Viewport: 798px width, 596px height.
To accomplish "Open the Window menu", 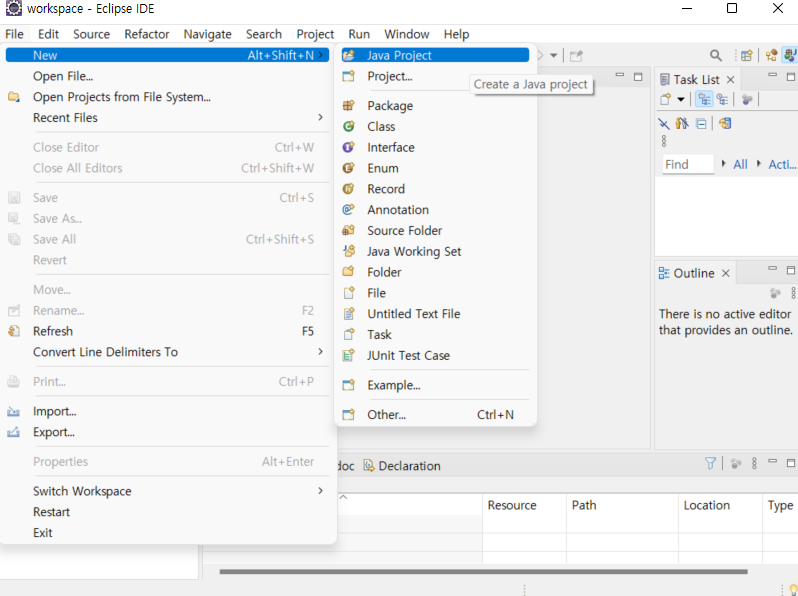I will click(x=407, y=34).
